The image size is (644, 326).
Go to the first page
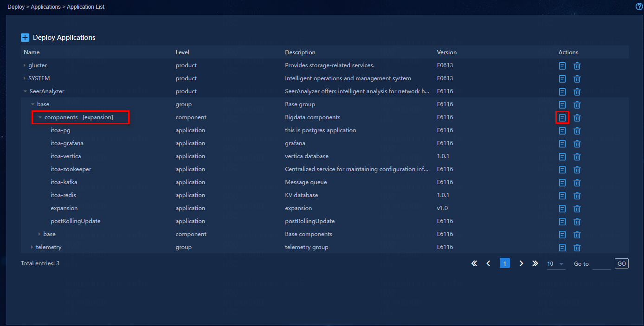474,263
